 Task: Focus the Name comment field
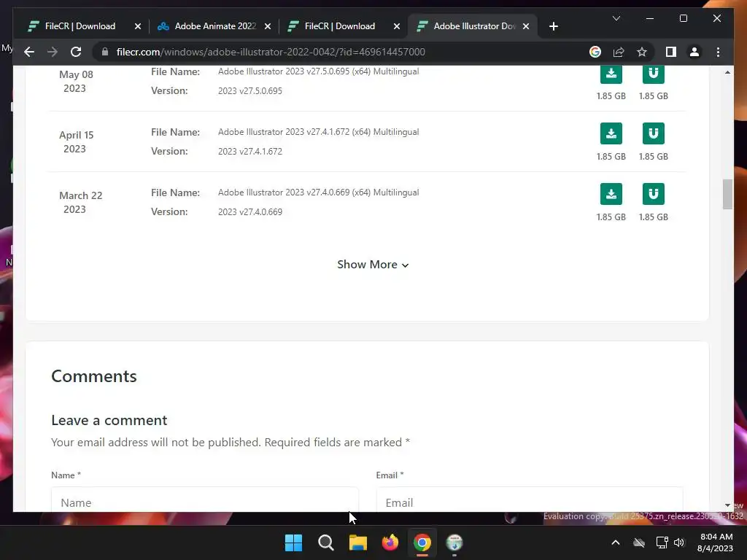205,499
